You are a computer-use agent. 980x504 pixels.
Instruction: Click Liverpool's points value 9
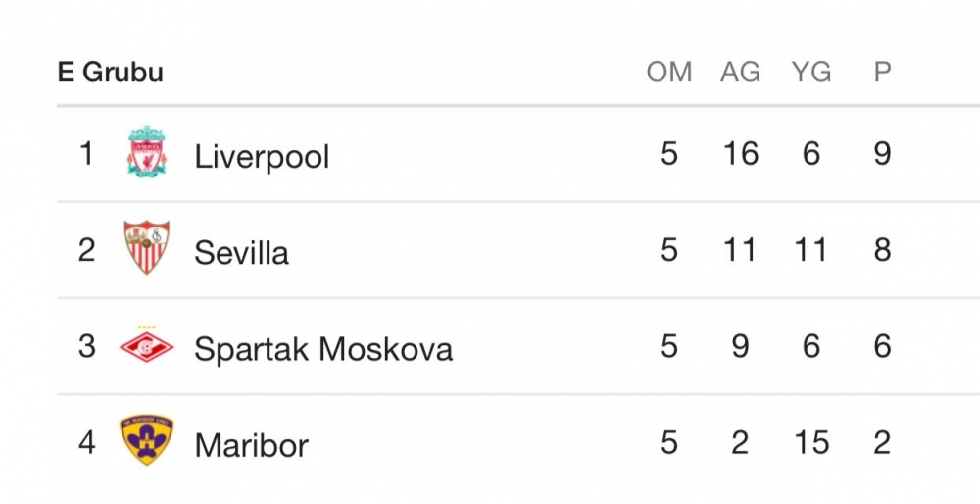click(x=882, y=154)
